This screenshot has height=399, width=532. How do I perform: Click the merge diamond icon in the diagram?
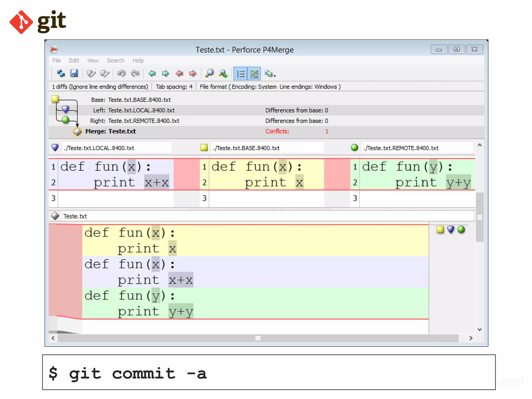77,131
